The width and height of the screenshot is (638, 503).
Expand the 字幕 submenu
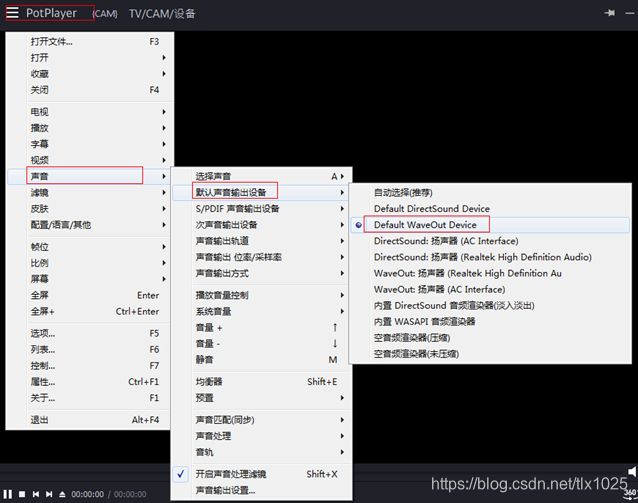[x=88, y=144]
